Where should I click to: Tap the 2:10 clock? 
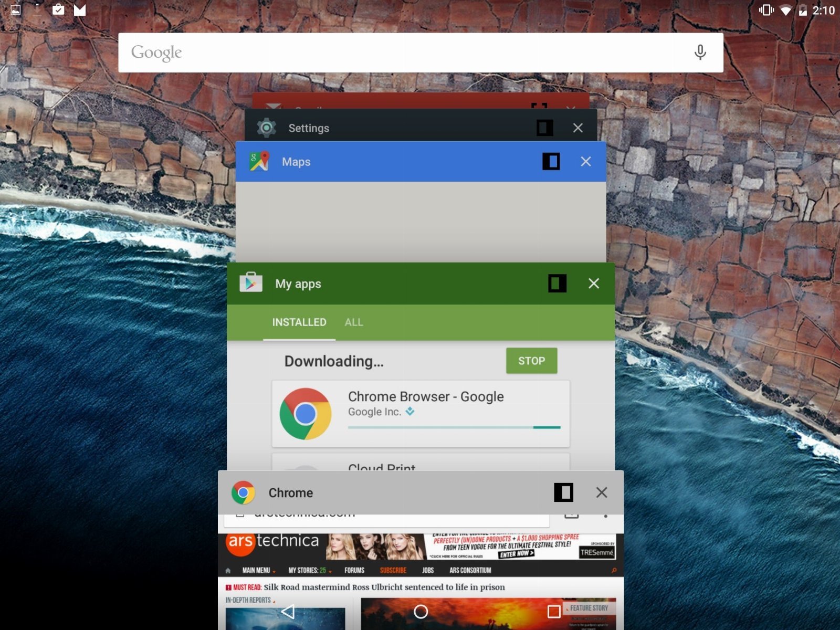pyautogui.click(x=823, y=10)
